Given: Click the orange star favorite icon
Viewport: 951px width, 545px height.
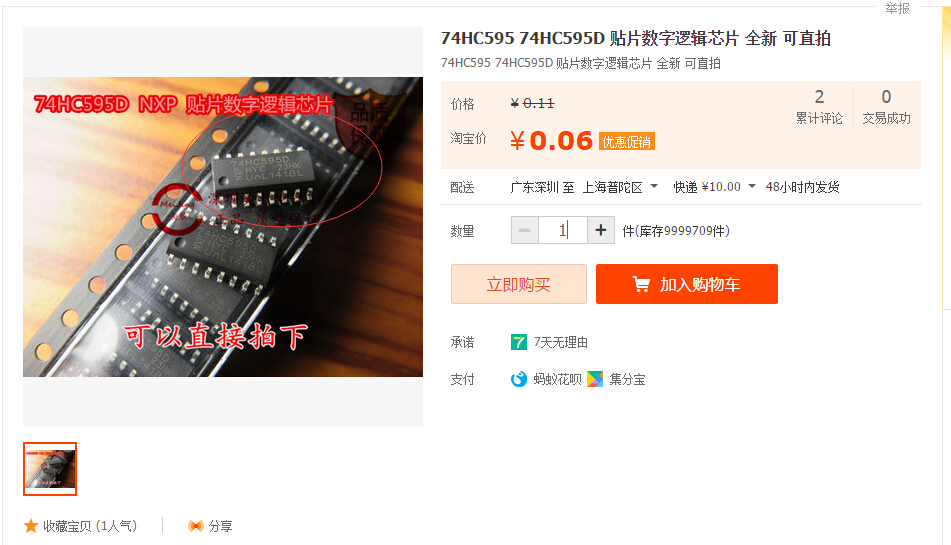Looking at the screenshot, I should point(31,526).
